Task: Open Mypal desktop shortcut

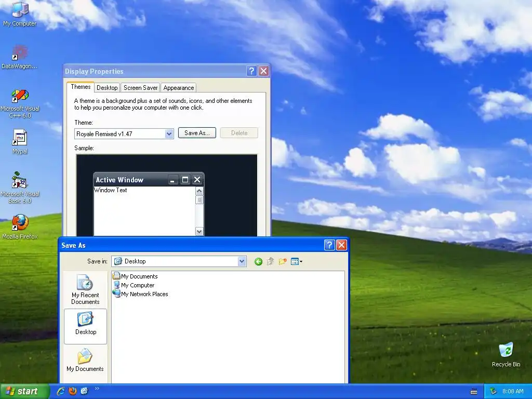Action: [20, 142]
